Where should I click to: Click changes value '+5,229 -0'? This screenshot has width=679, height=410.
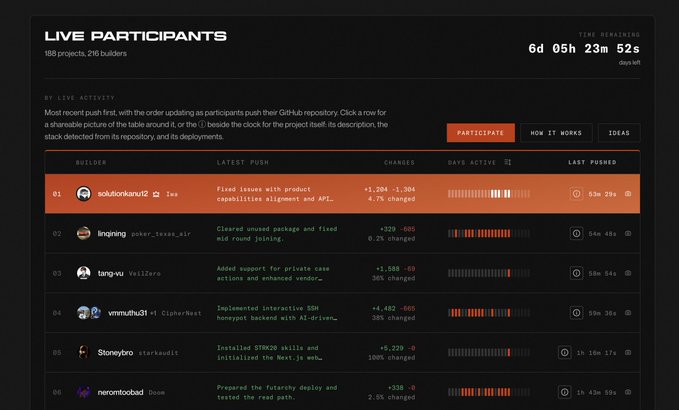[x=398, y=348]
